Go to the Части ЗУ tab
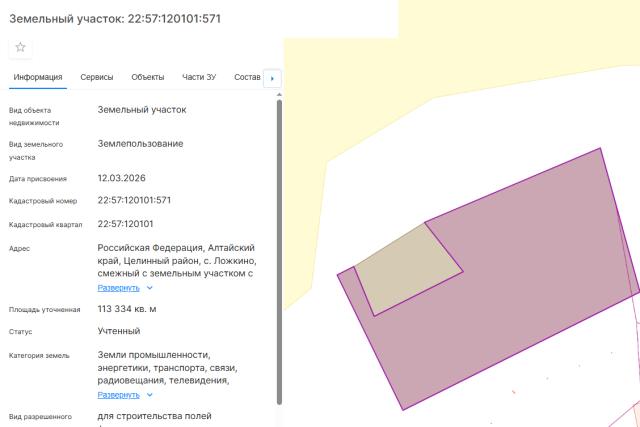Image resolution: width=640 pixels, height=427 pixels. point(199,77)
